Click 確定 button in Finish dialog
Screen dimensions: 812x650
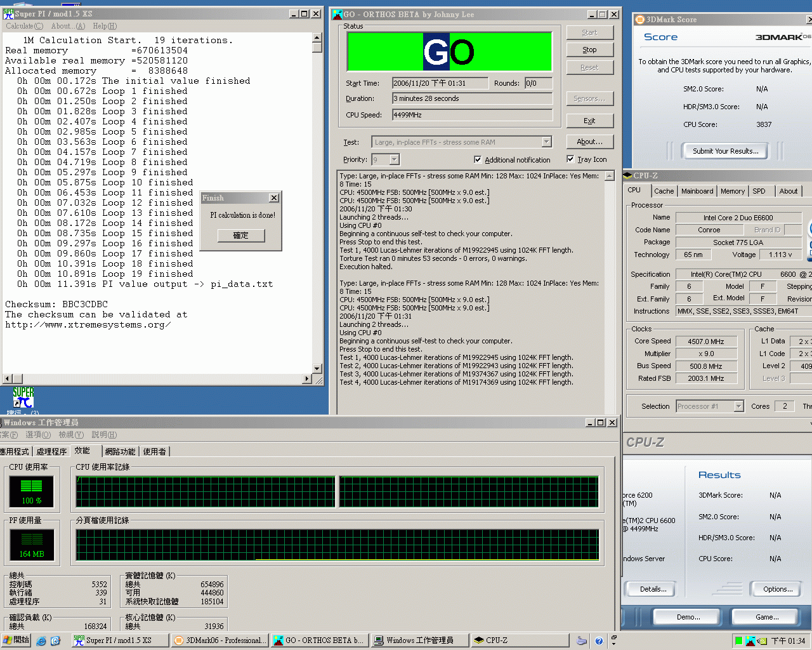[x=240, y=235]
